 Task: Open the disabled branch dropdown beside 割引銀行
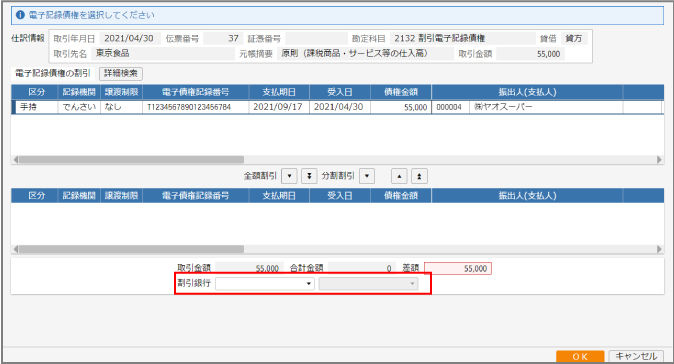368,284
